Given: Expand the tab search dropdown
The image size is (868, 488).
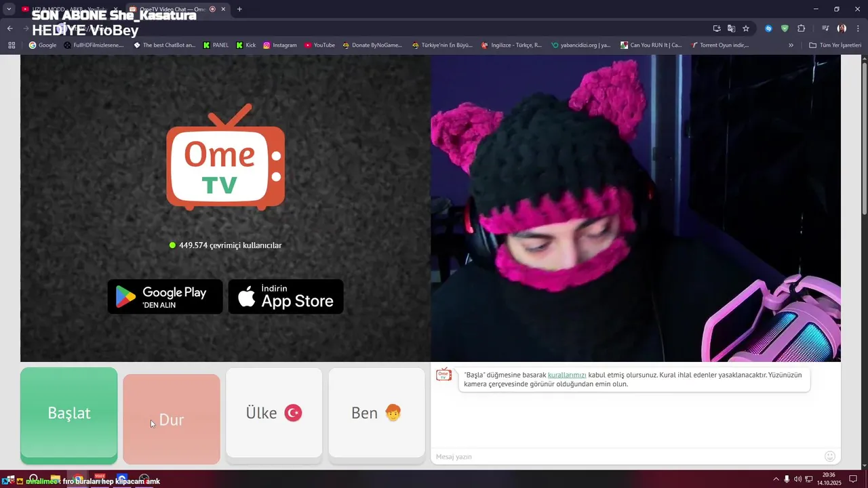Looking at the screenshot, I should click(8, 9).
